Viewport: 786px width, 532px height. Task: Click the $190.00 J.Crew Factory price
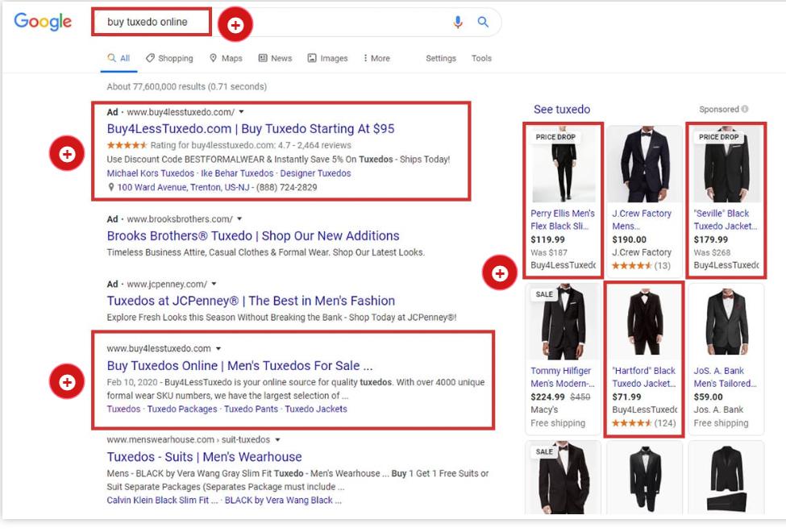[x=629, y=239]
